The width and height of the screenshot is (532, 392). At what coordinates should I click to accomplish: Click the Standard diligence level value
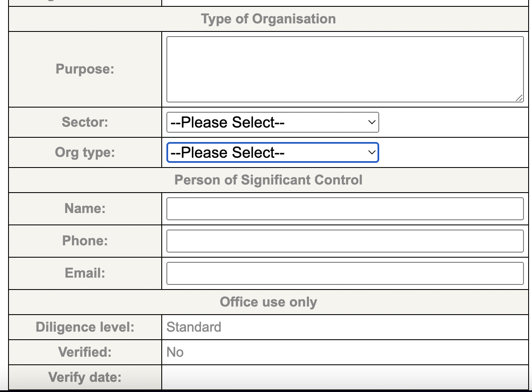[x=194, y=327]
